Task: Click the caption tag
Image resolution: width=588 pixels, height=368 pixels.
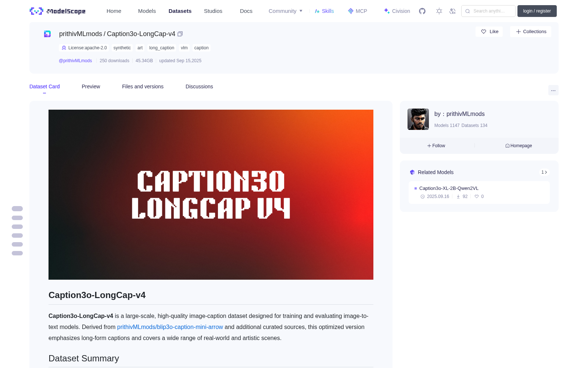Action: [201, 48]
